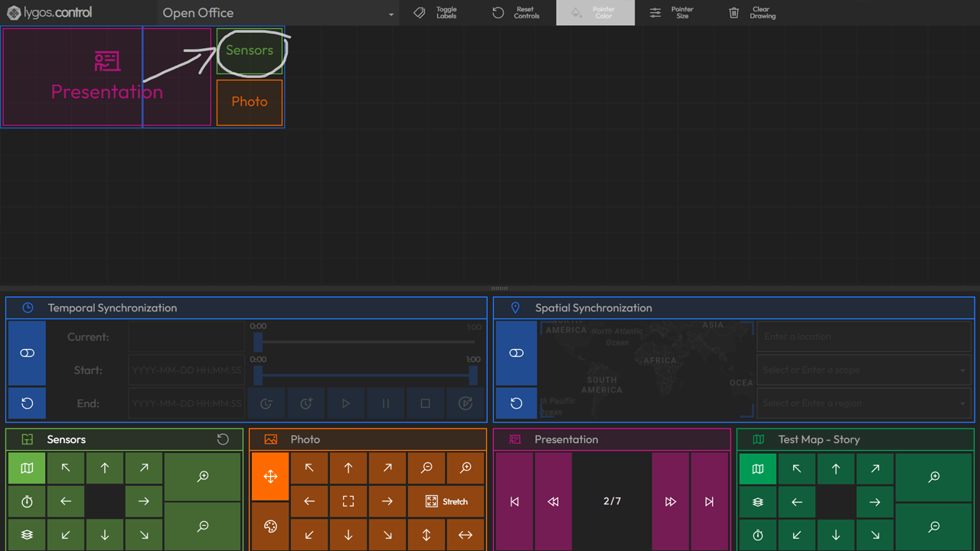Click the Photo fit-to-screen brackets icon
The image size is (980, 551).
click(x=348, y=502)
